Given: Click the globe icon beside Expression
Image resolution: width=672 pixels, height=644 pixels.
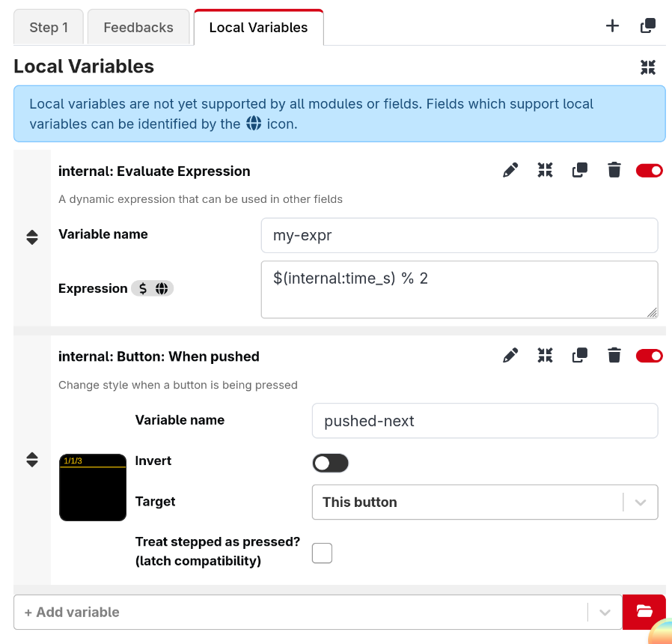Looking at the screenshot, I should pos(162,288).
